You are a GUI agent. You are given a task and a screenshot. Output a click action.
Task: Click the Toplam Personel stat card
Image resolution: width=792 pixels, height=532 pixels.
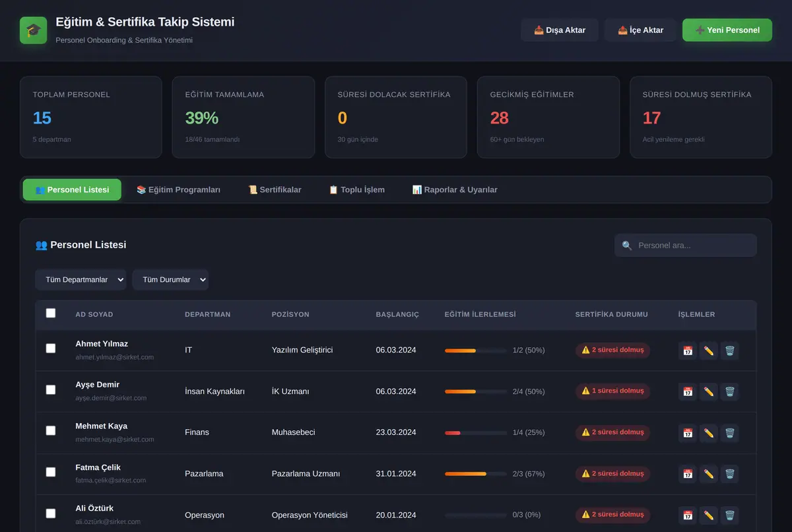point(91,117)
